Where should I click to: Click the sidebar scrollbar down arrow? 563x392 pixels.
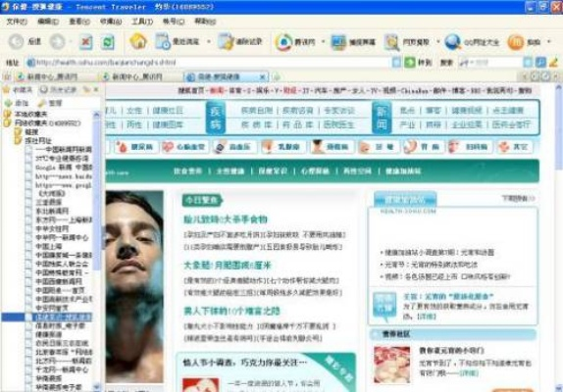96,387
